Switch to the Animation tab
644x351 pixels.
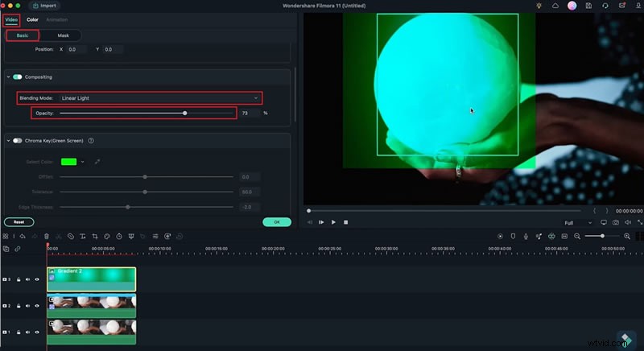click(56, 19)
